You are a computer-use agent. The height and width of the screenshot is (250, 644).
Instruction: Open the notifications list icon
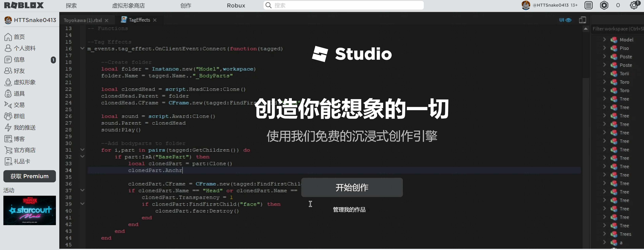click(588, 5)
